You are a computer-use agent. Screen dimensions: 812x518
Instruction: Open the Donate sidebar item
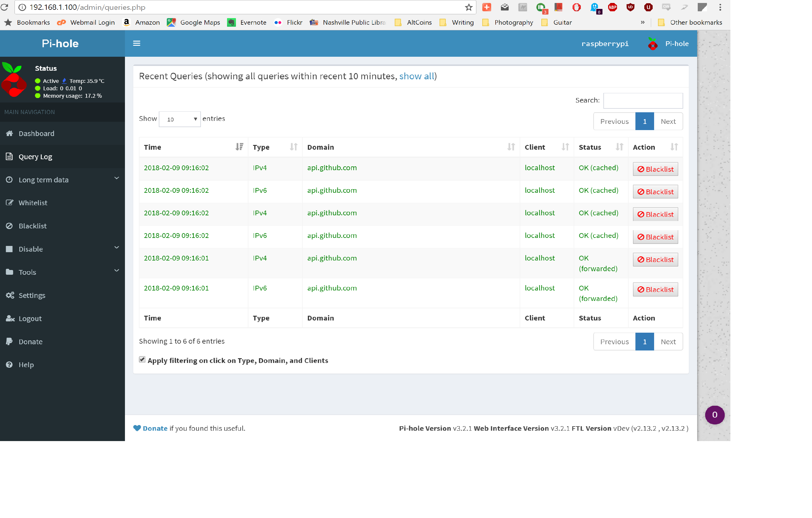point(62,342)
